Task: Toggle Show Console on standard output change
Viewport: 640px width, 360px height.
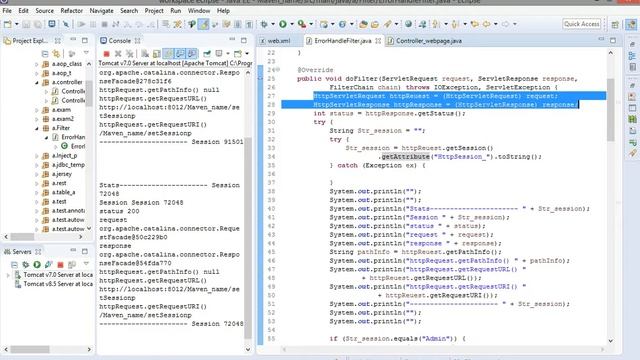Action: (180, 54)
